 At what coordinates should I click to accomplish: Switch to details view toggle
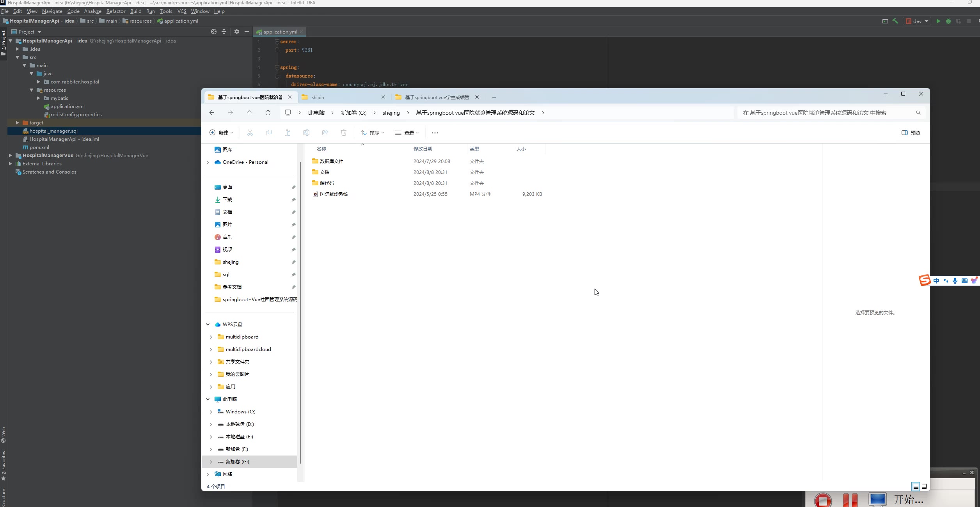coord(916,486)
